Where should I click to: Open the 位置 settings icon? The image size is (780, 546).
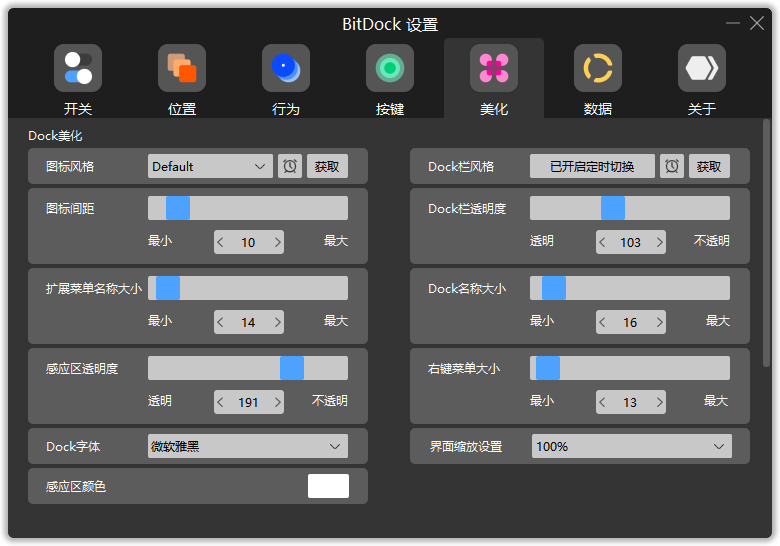point(182,68)
